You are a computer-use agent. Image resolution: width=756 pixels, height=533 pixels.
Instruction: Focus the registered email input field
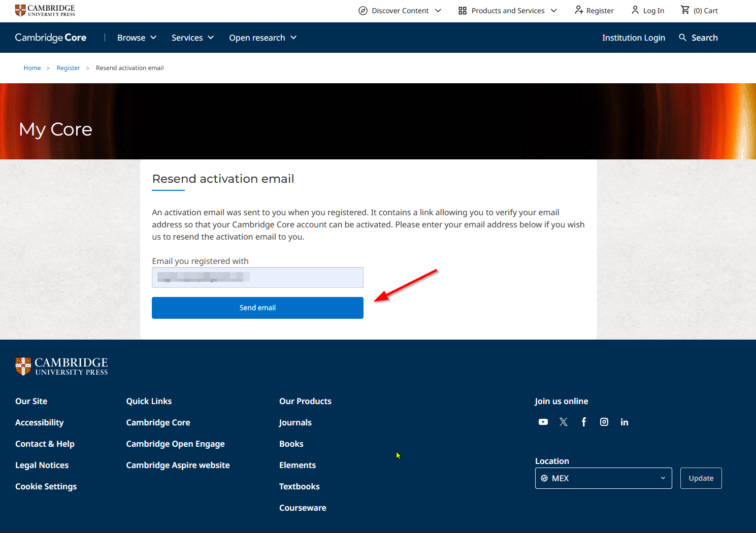(x=257, y=277)
